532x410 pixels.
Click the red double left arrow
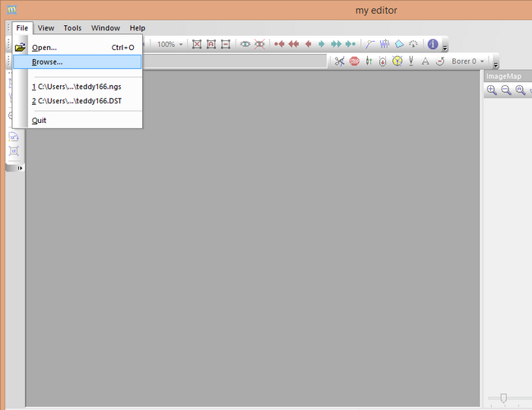[x=293, y=44]
